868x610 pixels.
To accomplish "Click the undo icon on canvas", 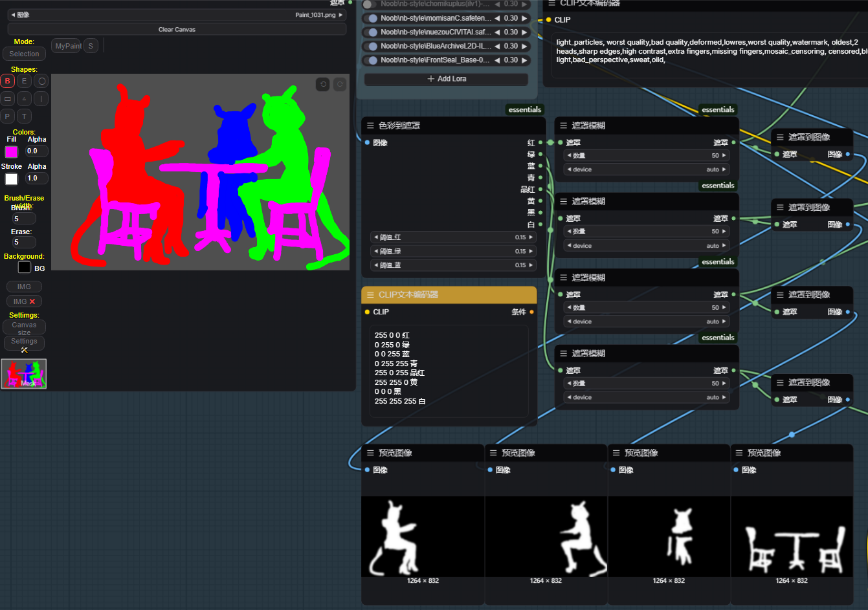I will click(x=323, y=84).
